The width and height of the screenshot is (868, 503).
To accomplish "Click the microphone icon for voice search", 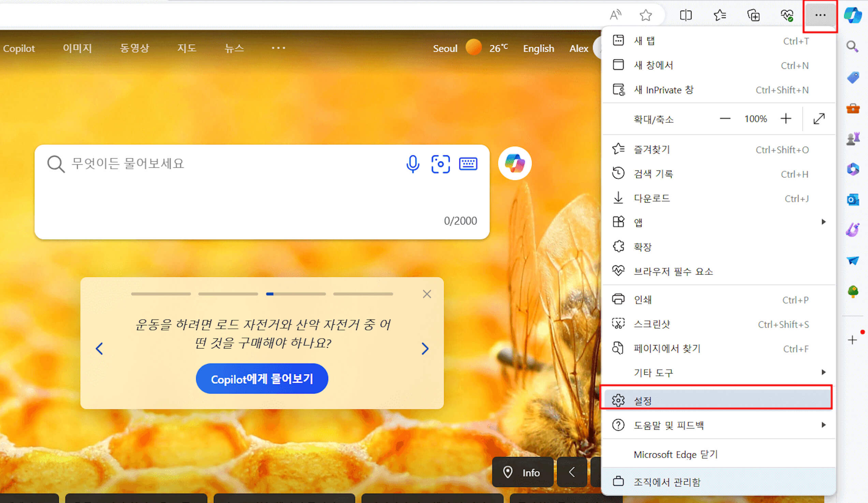I will click(x=413, y=164).
